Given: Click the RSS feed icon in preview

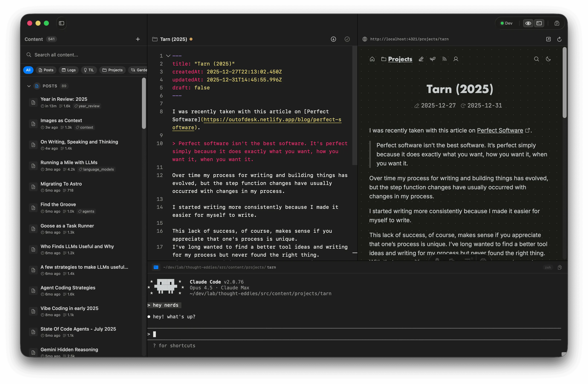Looking at the screenshot, I should point(444,59).
